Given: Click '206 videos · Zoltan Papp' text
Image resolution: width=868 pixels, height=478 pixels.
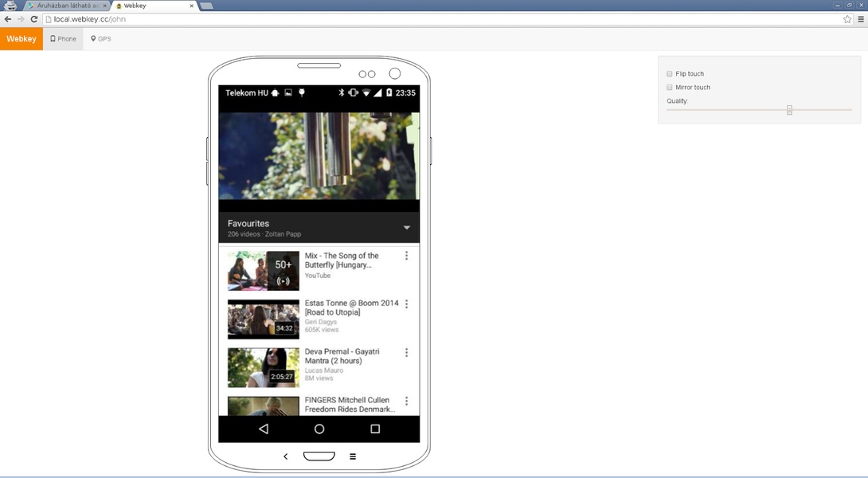Looking at the screenshot, I should tap(264, 234).
